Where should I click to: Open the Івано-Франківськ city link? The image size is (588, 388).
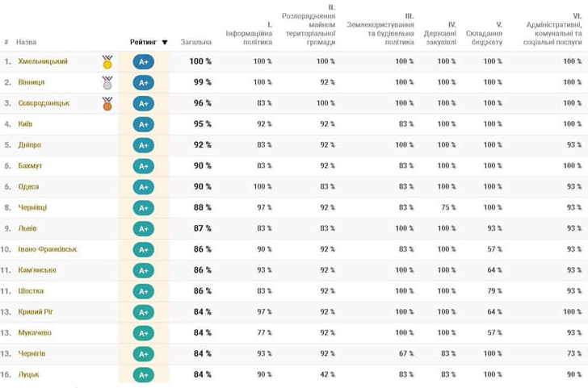click(48, 249)
